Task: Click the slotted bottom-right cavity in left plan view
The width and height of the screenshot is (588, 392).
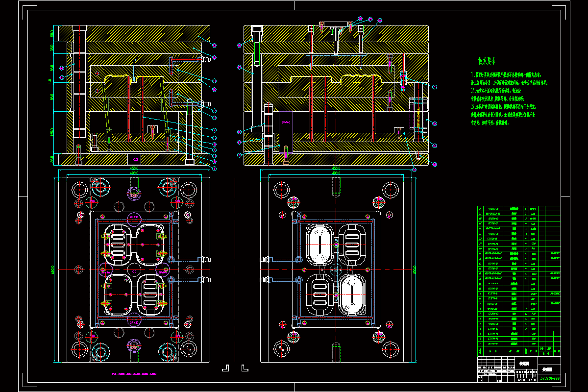Action: 151,295
